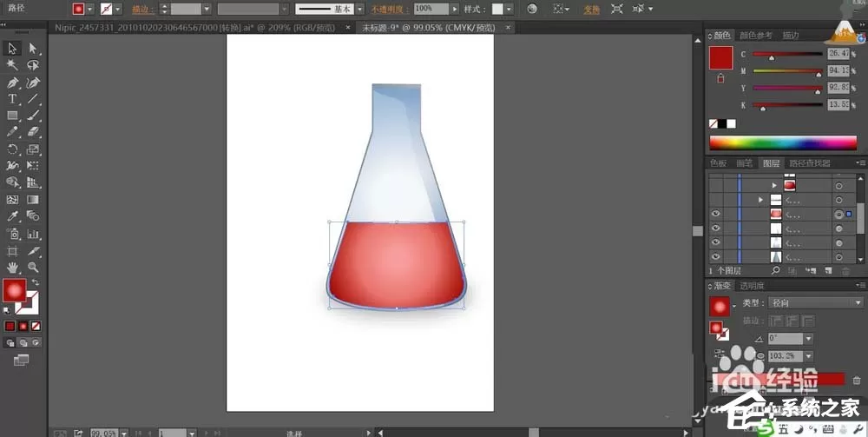Open the 画笔 (Brushes) panel tab
The image size is (868, 437).
coord(744,163)
